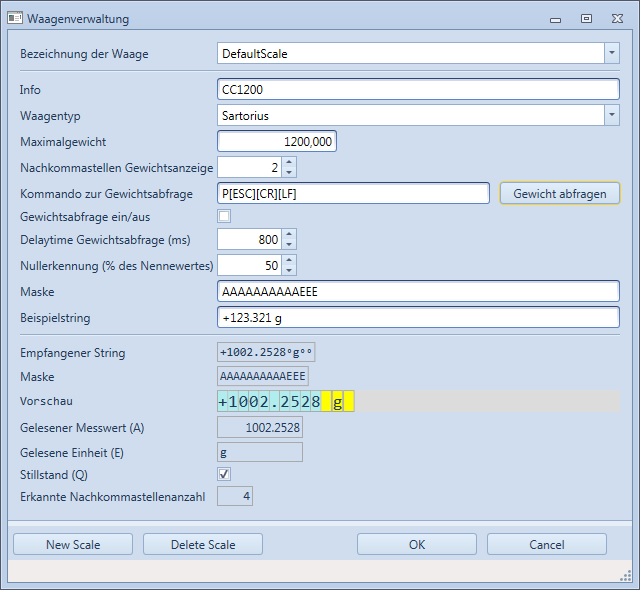Increase Nachkommastellen Gewichtsanzeige with up arrow
Image resolution: width=642 pixels, height=592 pixels.
(289, 162)
